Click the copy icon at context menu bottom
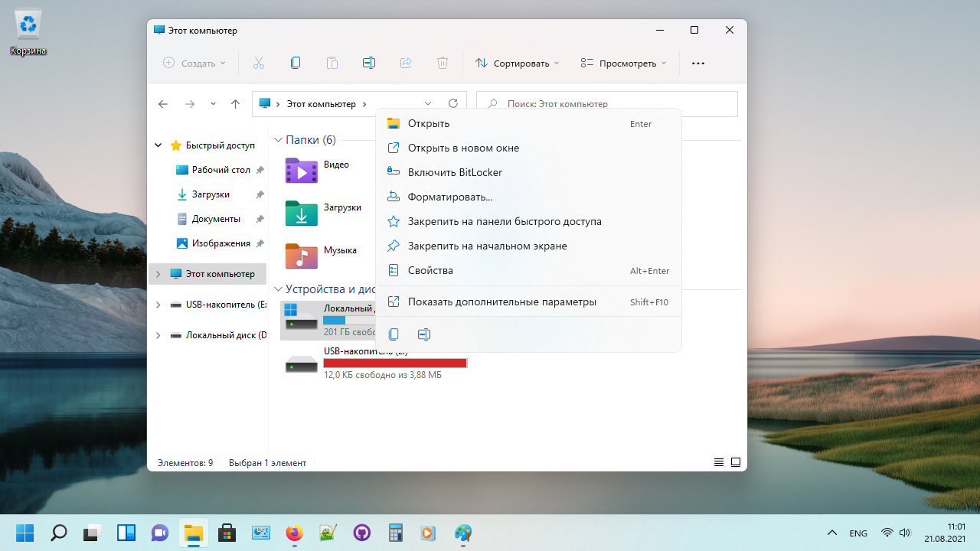Screen dimensions: 980x551 tap(394, 334)
